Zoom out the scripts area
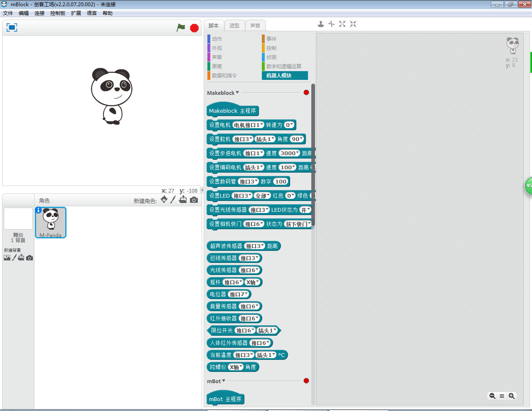Screen dimensions: 532x411 492,396
